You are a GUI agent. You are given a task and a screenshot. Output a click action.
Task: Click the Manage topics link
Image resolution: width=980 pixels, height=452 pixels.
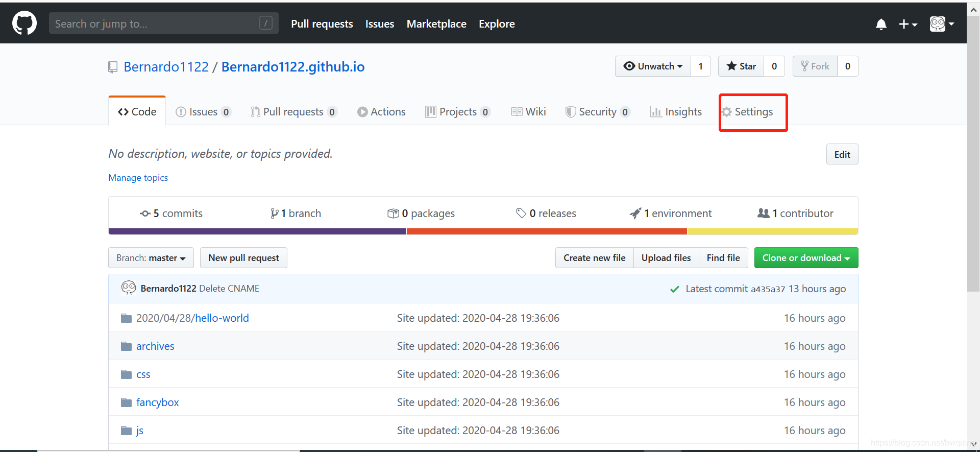tap(138, 178)
